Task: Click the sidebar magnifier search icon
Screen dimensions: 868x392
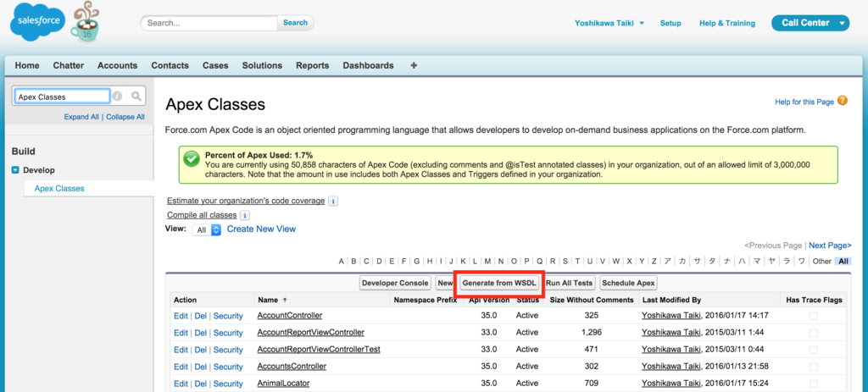Action: tap(136, 97)
